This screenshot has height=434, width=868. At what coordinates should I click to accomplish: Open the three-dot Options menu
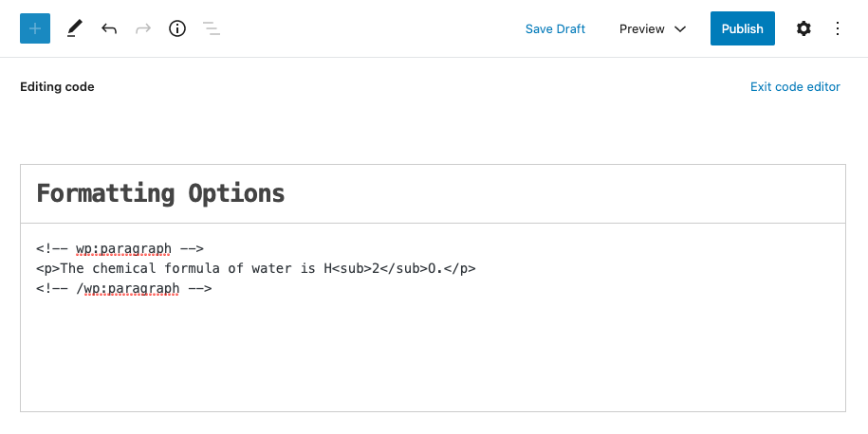coord(838,29)
